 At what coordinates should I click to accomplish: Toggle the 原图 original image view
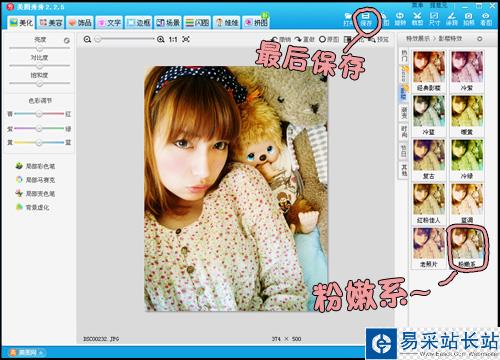[x=329, y=39]
